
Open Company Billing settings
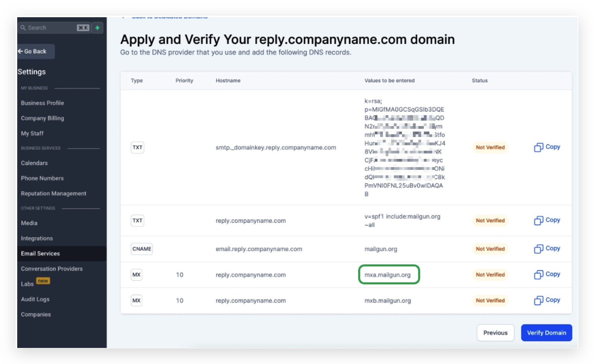coord(42,118)
